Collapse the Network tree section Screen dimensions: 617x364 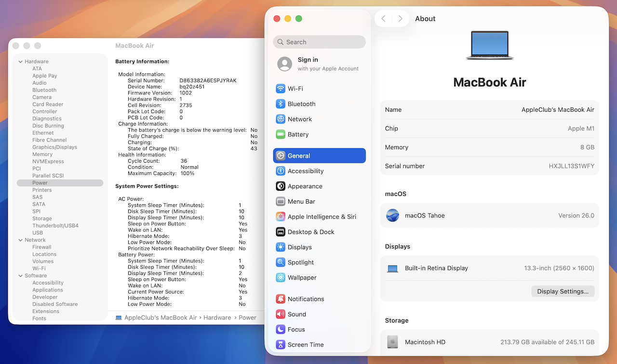(20, 240)
